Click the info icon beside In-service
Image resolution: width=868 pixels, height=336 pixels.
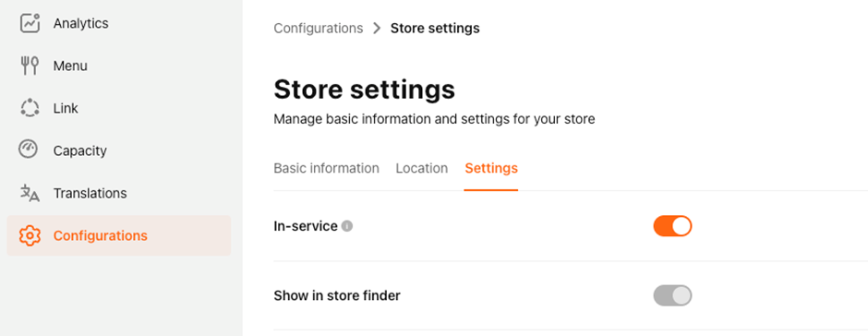(x=347, y=226)
